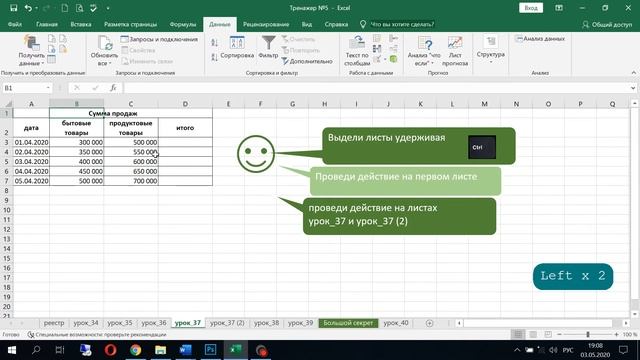640x360 pixels.
Task: Click the 100% zoom level
Action: click(630, 334)
